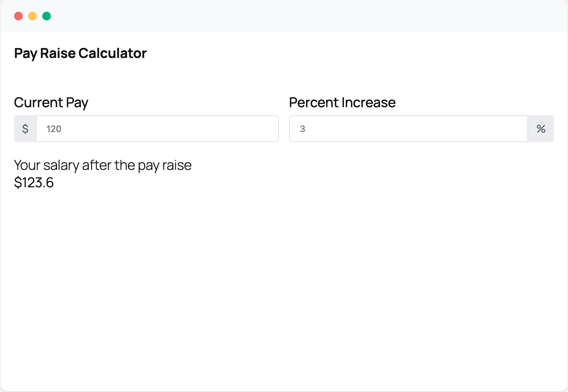Click the dollar sign prefix icon
Image resolution: width=568 pixels, height=392 pixels.
25,129
